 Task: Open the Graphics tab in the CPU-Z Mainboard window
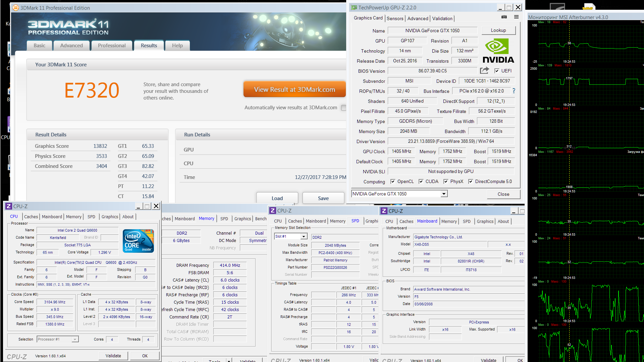[485, 222]
